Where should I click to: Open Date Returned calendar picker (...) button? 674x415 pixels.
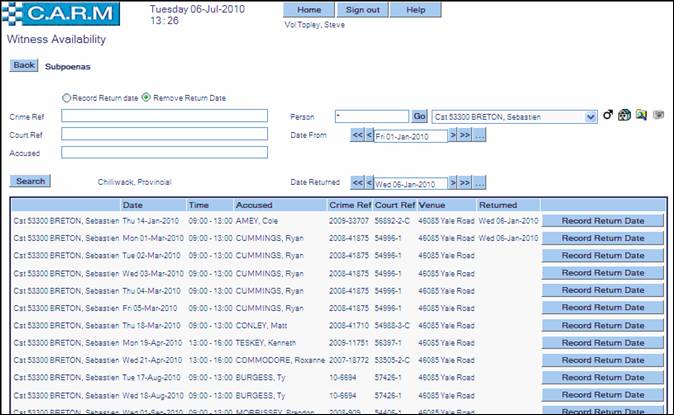click(x=480, y=183)
